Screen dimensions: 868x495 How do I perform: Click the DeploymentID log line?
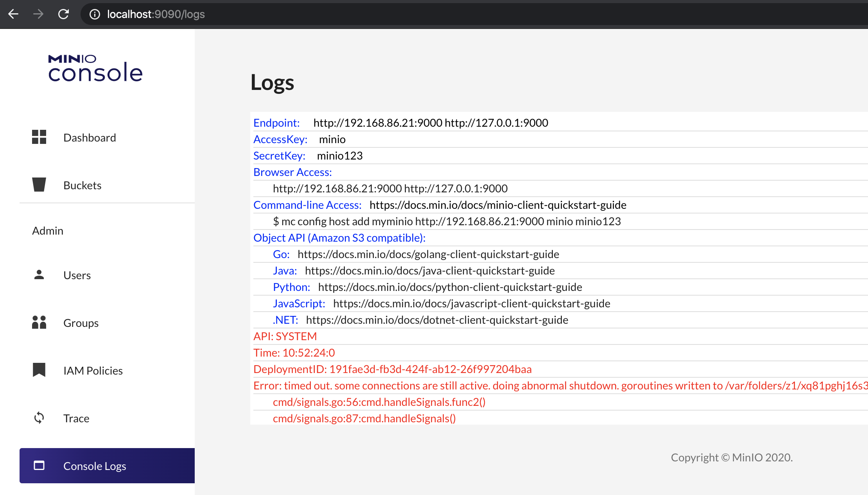tap(392, 369)
